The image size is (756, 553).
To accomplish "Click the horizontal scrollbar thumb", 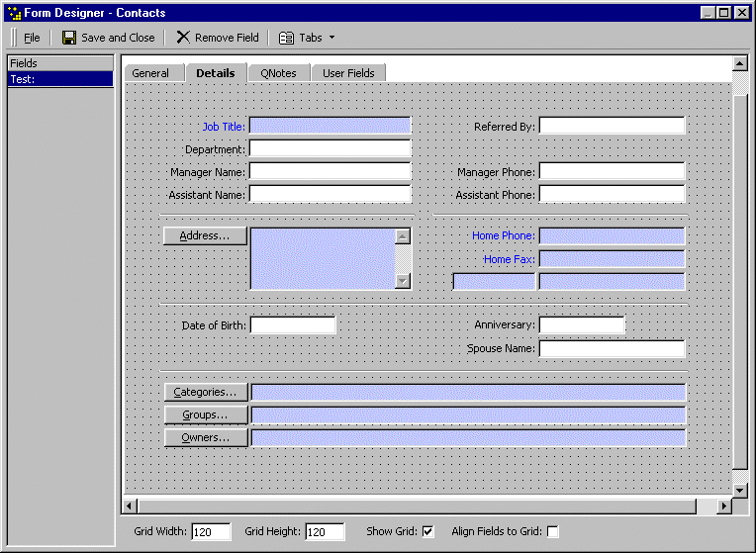I will pyautogui.click(x=418, y=506).
